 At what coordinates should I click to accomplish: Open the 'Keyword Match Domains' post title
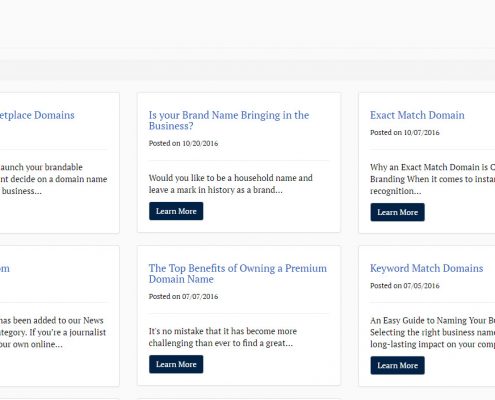[426, 268]
